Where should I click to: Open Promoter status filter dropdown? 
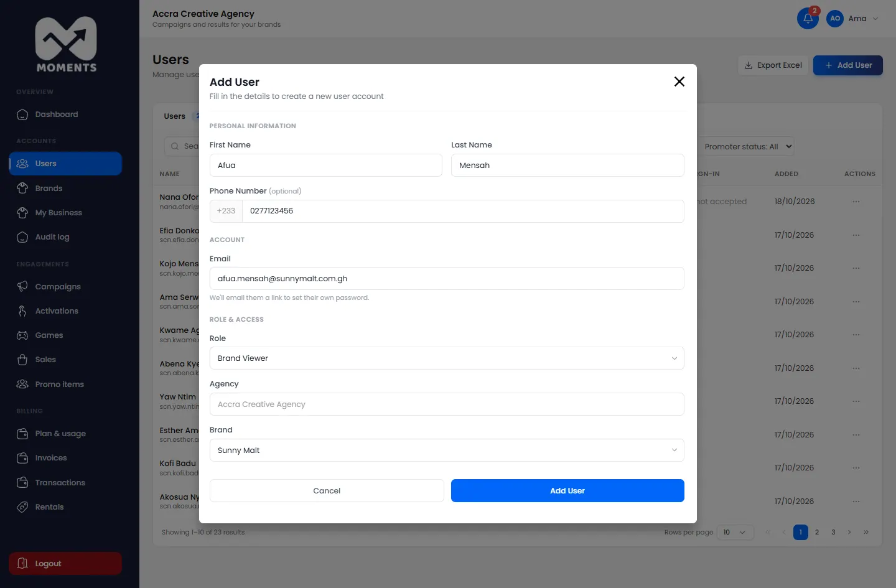[x=745, y=147]
